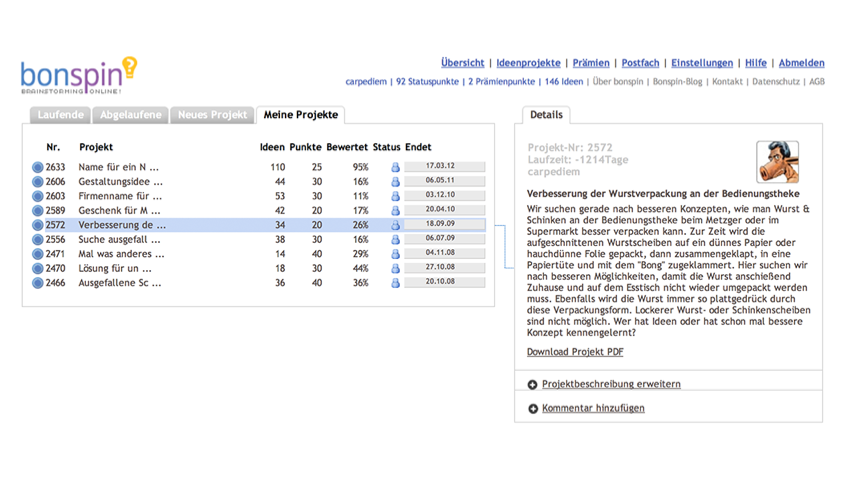The height and width of the screenshot is (500, 848).
Task: Go to Postfach in top navigation
Action: click(x=640, y=63)
